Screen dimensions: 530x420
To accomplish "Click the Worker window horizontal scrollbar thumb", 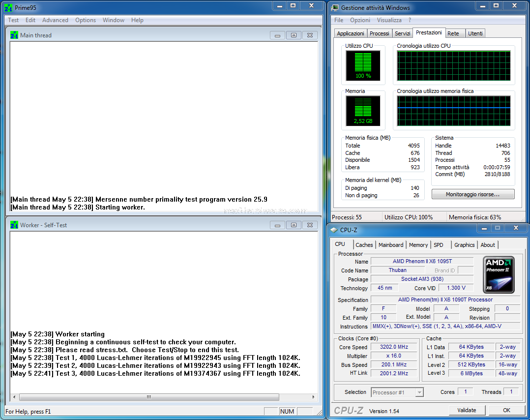I will [149, 397].
